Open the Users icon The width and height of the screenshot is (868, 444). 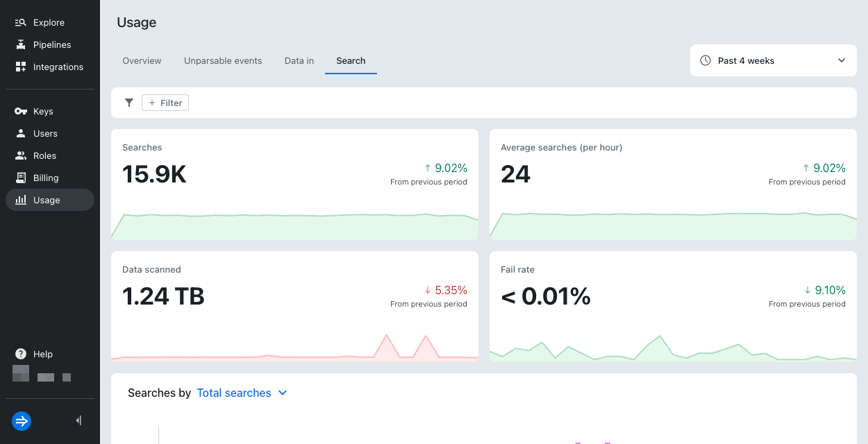point(19,133)
